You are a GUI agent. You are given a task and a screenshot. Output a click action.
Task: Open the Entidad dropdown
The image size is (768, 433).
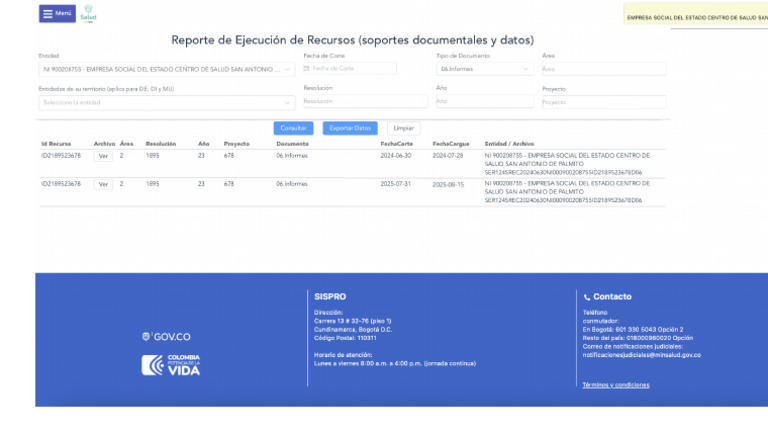pyautogui.click(x=167, y=70)
